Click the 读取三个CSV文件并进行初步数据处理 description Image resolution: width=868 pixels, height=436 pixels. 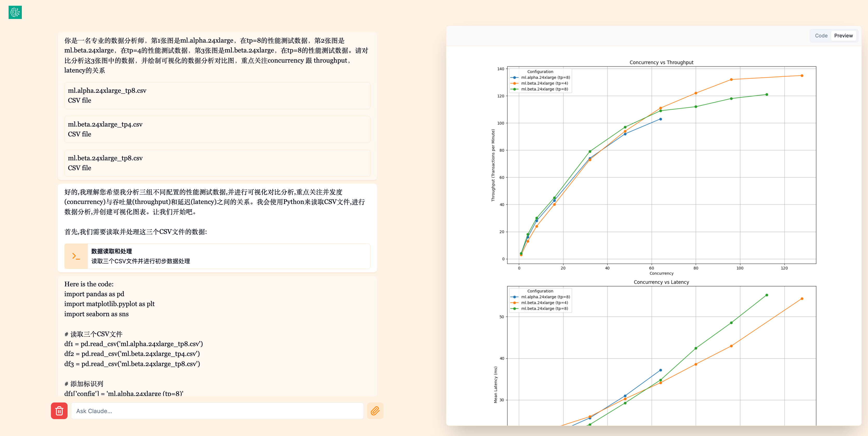point(141,261)
